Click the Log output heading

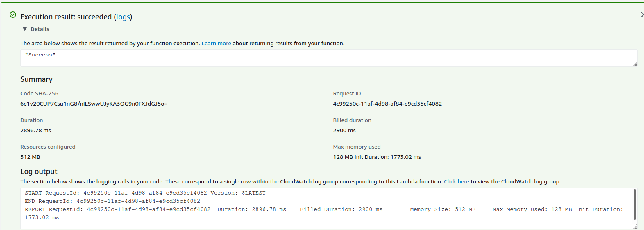click(x=39, y=171)
